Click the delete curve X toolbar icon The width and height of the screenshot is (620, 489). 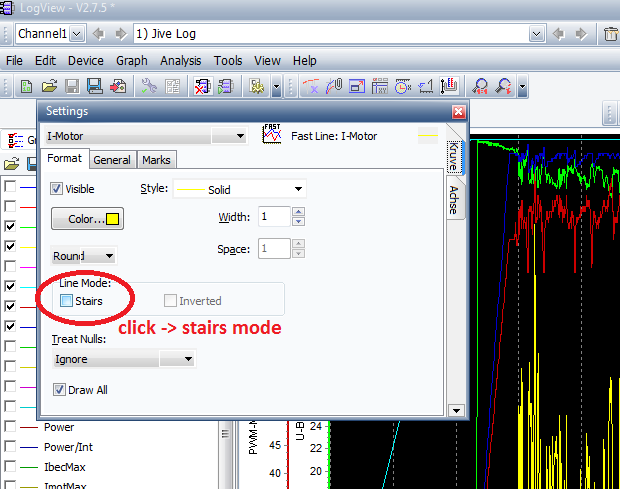coord(311,86)
